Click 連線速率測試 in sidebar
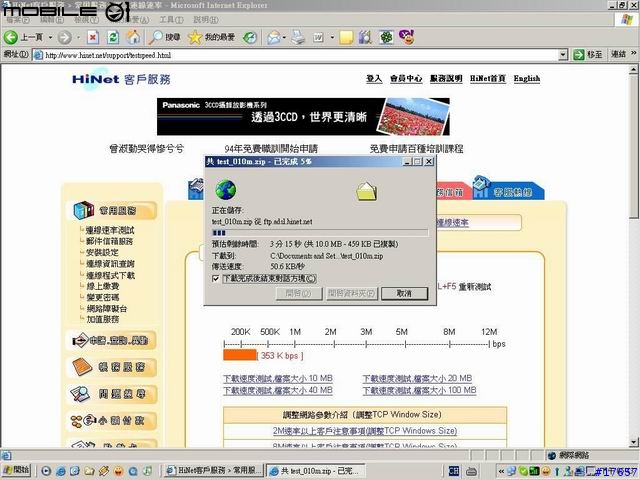The width and height of the screenshot is (640, 480). (110, 230)
